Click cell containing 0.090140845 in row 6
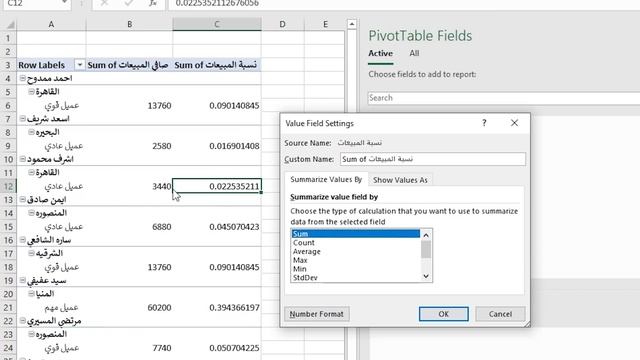This screenshot has width=640, height=360. [x=217, y=105]
